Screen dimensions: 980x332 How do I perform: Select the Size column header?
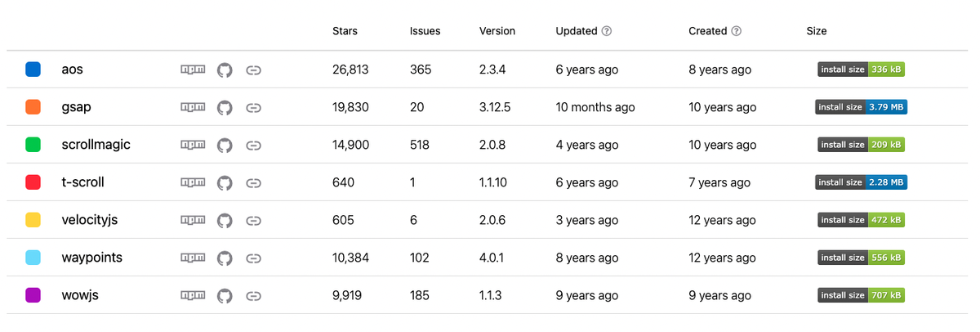tap(817, 31)
